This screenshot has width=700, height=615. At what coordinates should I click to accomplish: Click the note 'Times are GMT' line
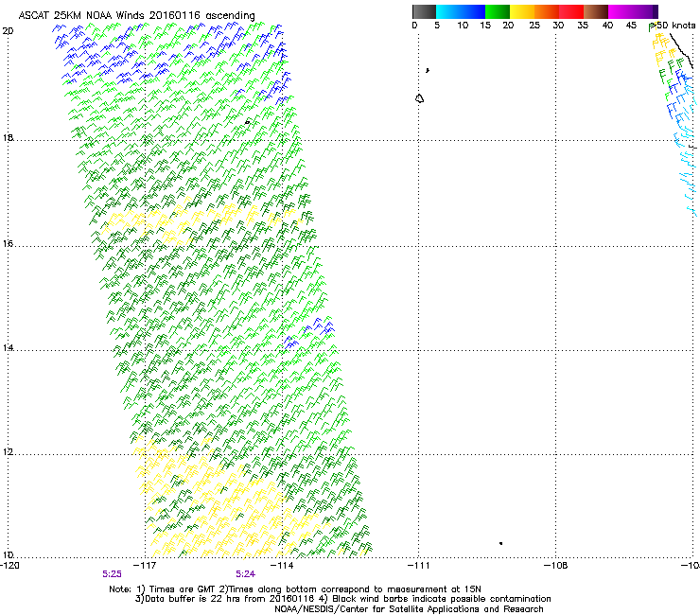[x=295, y=589]
